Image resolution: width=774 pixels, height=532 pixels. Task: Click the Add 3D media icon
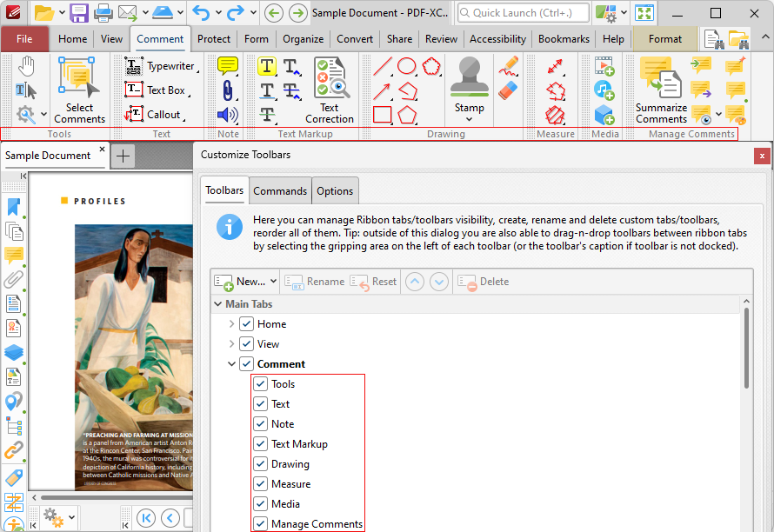[604, 115]
